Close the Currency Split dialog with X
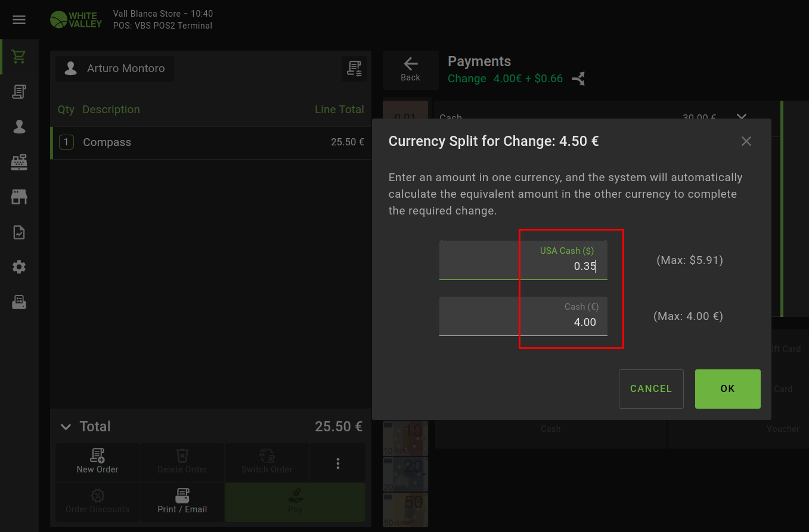809x532 pixels. pos(746,141)
